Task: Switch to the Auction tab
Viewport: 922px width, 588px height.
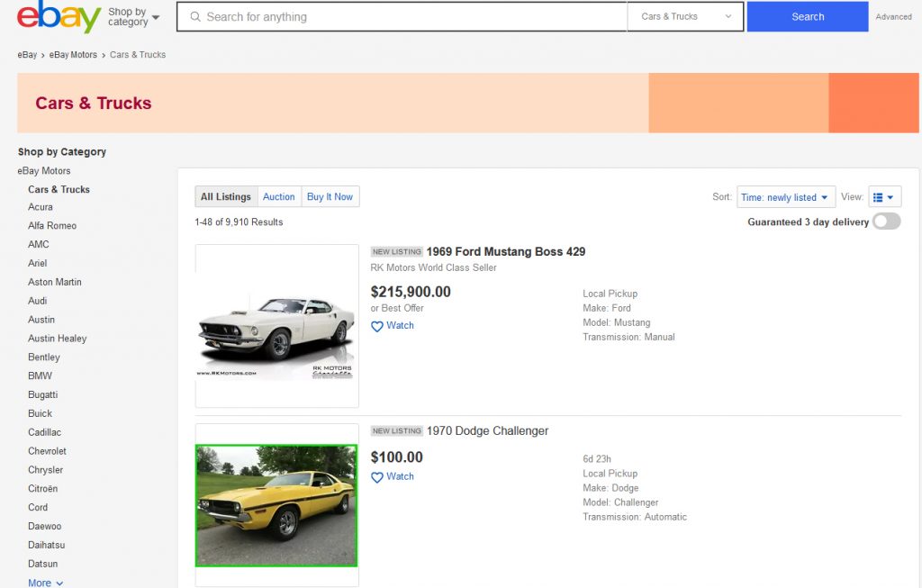Action: [279, 196]
